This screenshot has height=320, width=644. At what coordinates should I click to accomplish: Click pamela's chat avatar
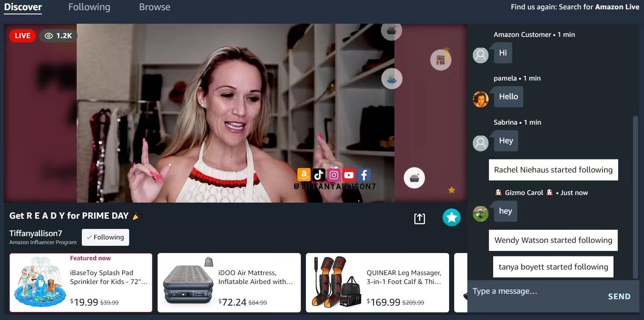pyautogui.click(x=480, y=99)
